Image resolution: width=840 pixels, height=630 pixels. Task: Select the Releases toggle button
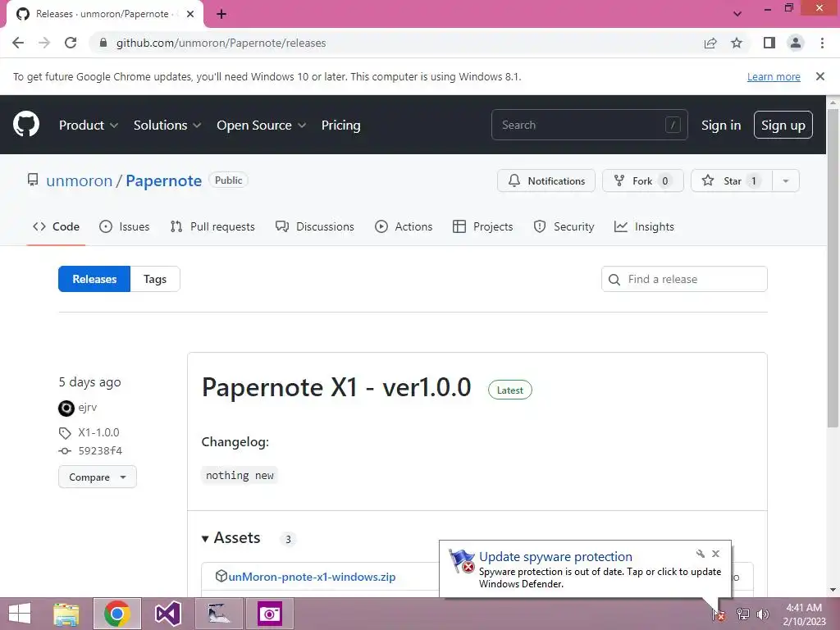click(94, 279)
